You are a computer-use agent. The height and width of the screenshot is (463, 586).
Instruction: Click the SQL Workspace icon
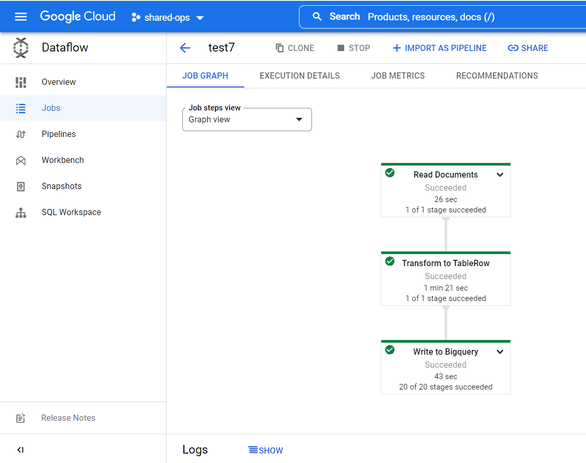(x=21, y=213)
